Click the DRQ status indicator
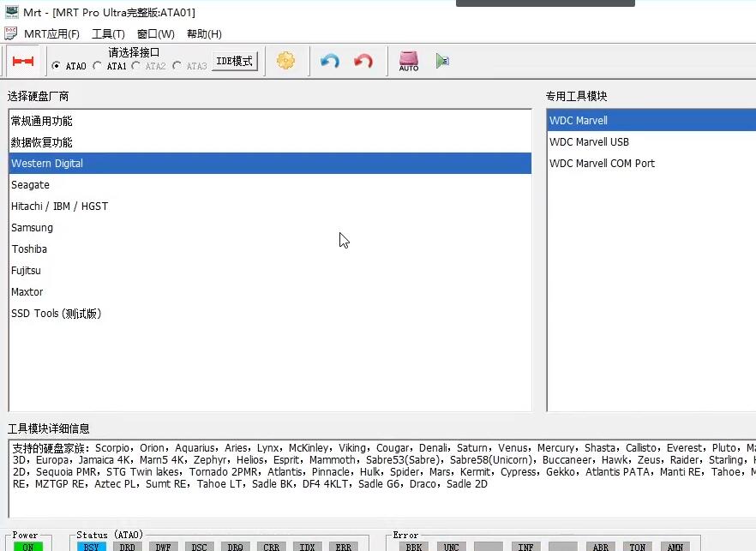 pos(235,547)
